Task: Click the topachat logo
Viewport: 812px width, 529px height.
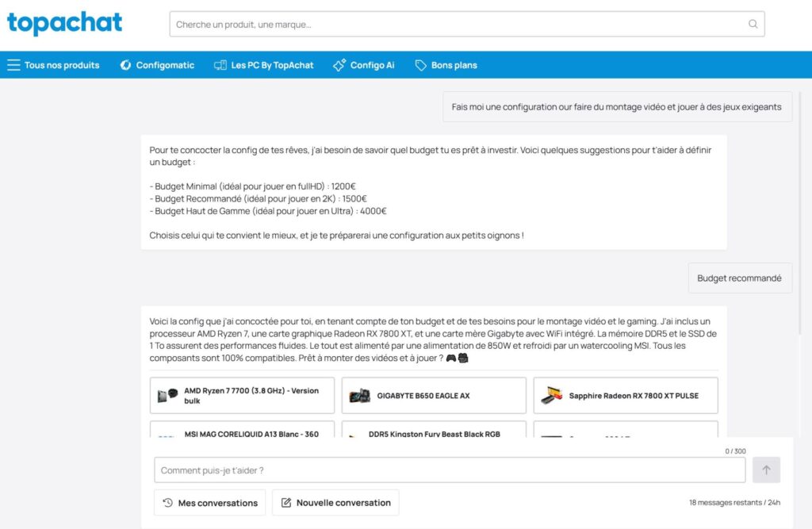Action: coord(64,24)
